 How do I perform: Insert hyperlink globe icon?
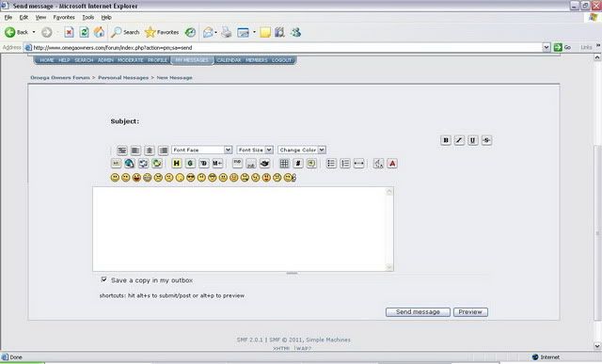(130, 164)
